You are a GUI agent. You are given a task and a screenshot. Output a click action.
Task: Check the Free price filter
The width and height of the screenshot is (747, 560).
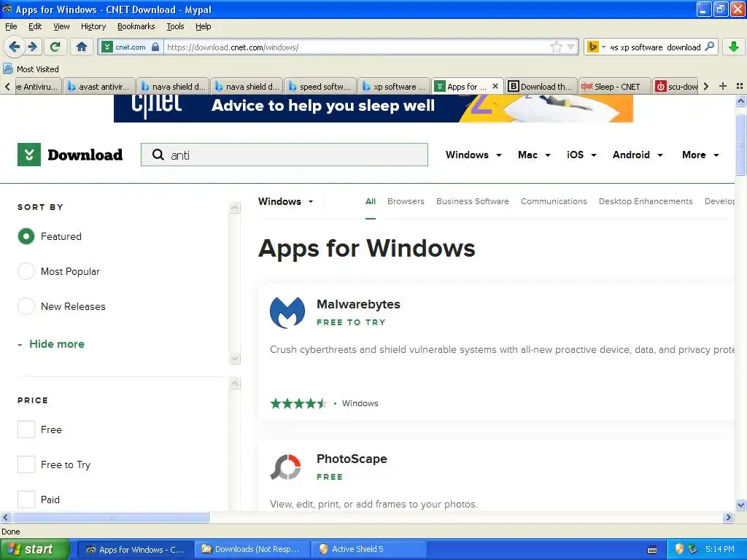[x=26, y=429]
